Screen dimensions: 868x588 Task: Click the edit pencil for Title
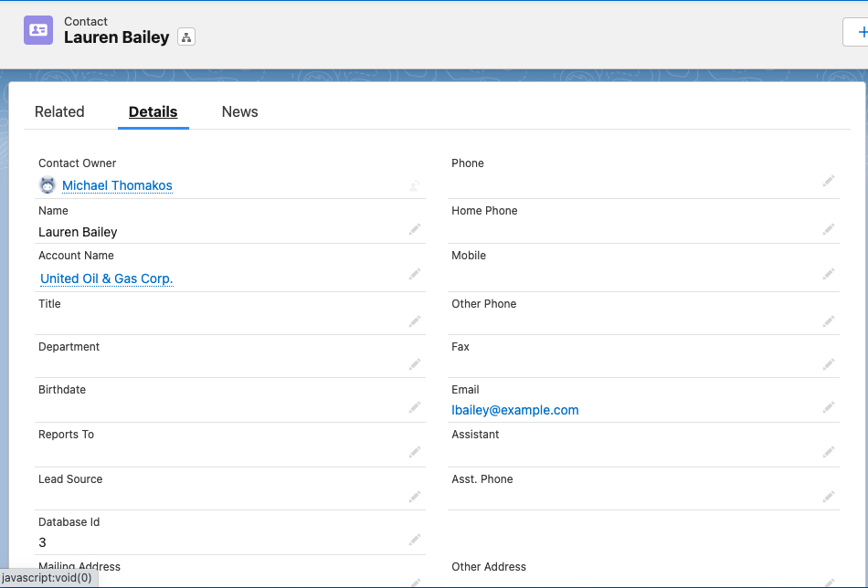click(x=414, y=321)
